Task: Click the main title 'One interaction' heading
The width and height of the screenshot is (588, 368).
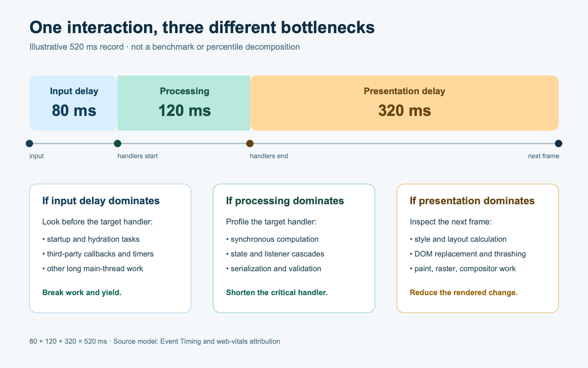Action: [x=202, y=28]
